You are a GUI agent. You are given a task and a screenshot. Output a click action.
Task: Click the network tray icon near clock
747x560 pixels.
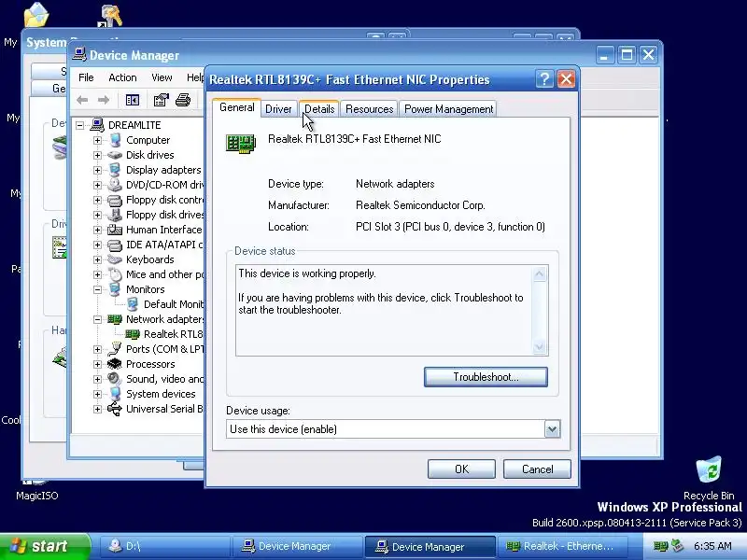(x=660, y=546)
